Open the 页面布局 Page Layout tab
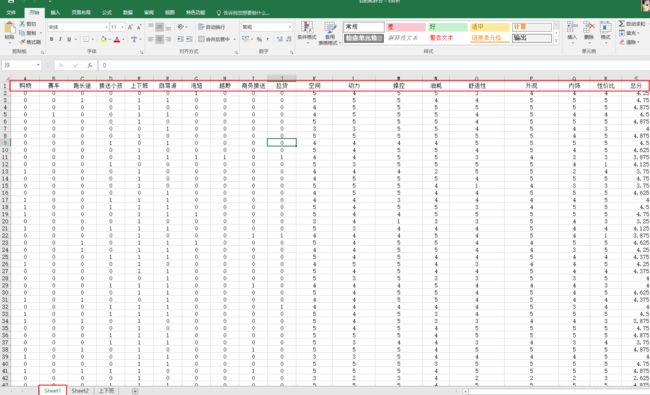650x395 pixels. [x=81, y=12]
